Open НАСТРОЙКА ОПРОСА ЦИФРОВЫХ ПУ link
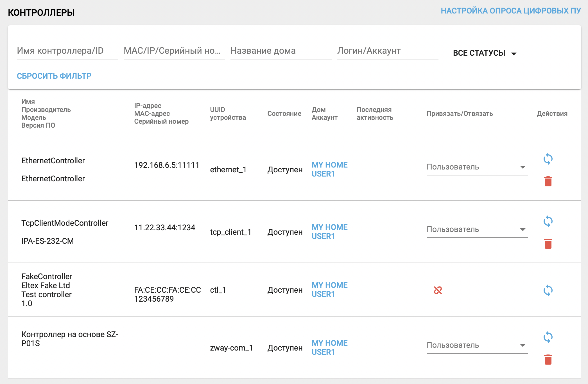588x384 pixels. tap(510, 11)
